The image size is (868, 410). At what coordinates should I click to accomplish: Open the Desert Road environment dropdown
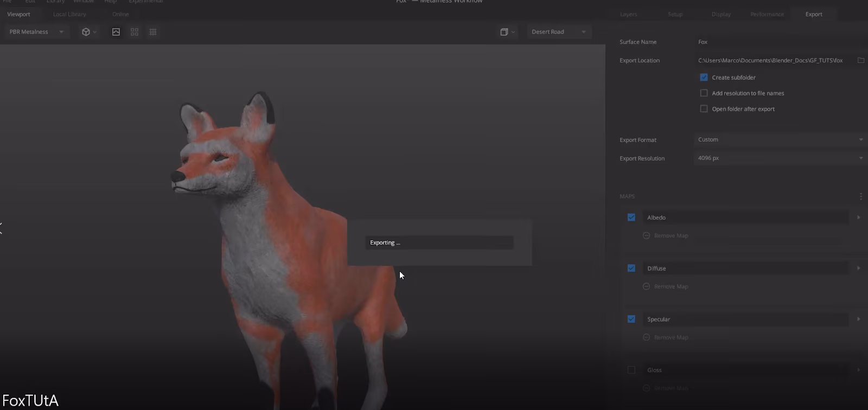pos(559,32)
